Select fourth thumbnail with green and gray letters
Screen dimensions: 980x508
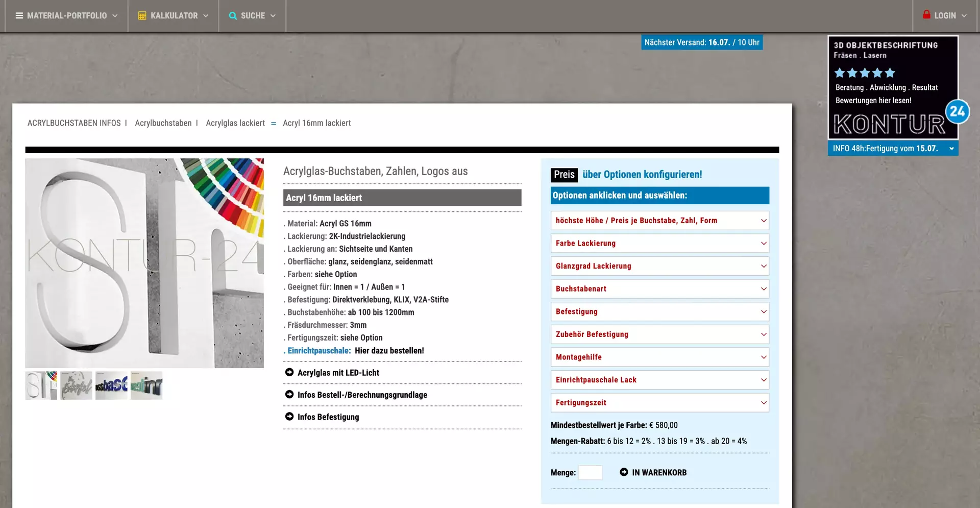point(146,385)
